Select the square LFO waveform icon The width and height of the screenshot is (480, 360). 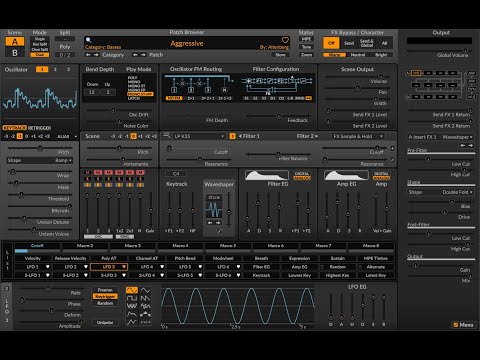(x=132, y=298)
